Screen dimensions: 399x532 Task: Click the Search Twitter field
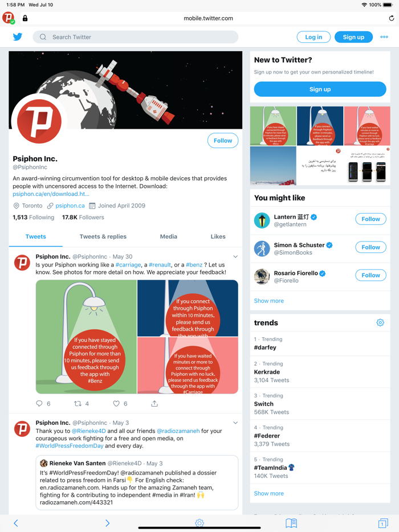[x=137, y=36]
